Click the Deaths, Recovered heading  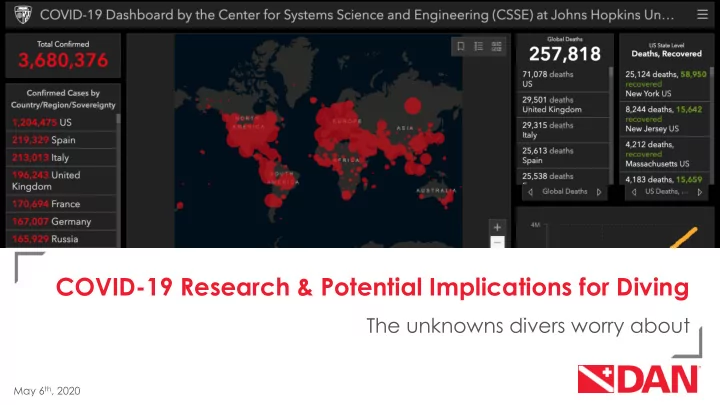[666, 54]
